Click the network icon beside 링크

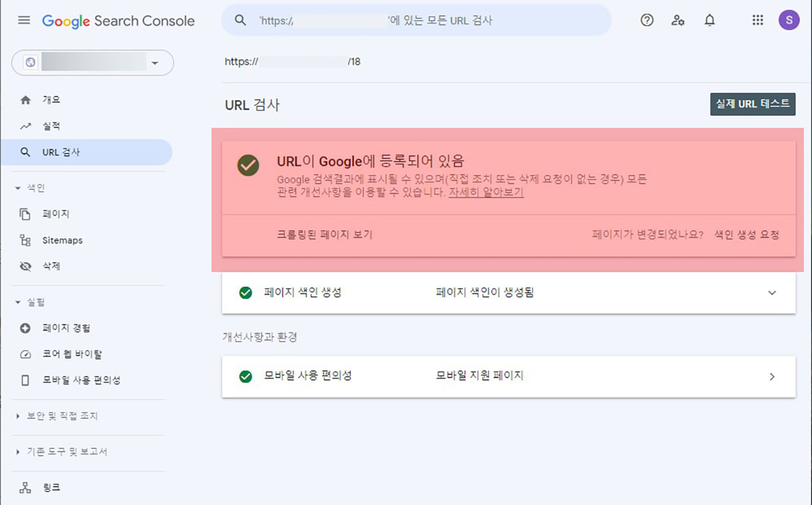pyautogui.click(x=26, y=488)
